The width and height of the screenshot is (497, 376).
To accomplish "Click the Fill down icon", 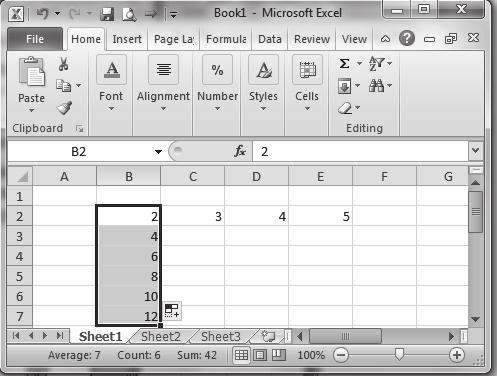I will coord(344,86).
